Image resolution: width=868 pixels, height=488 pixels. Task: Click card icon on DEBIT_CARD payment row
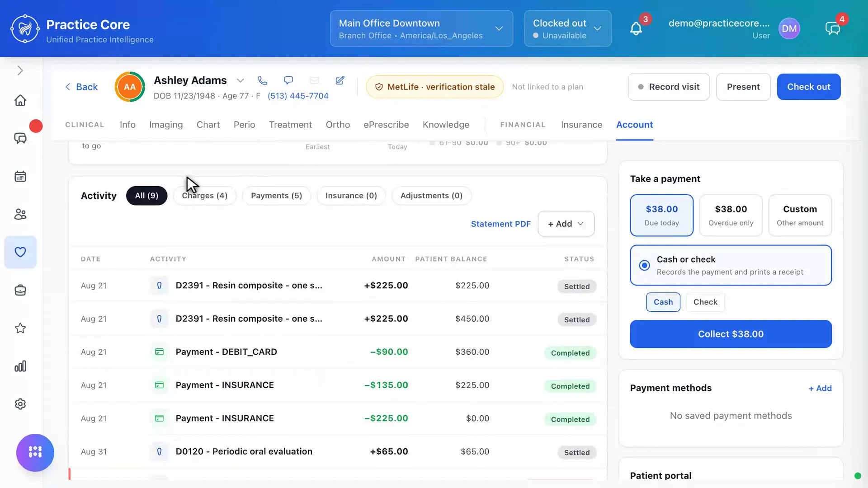click(x=159, y=352)
